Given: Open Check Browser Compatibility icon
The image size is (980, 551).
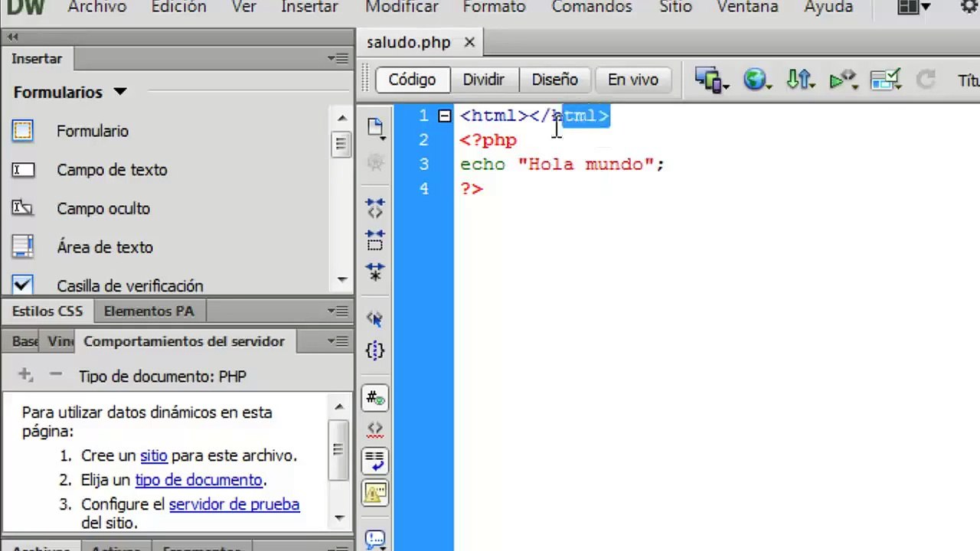Looking at the screenshot, I should tap(887, 80).
